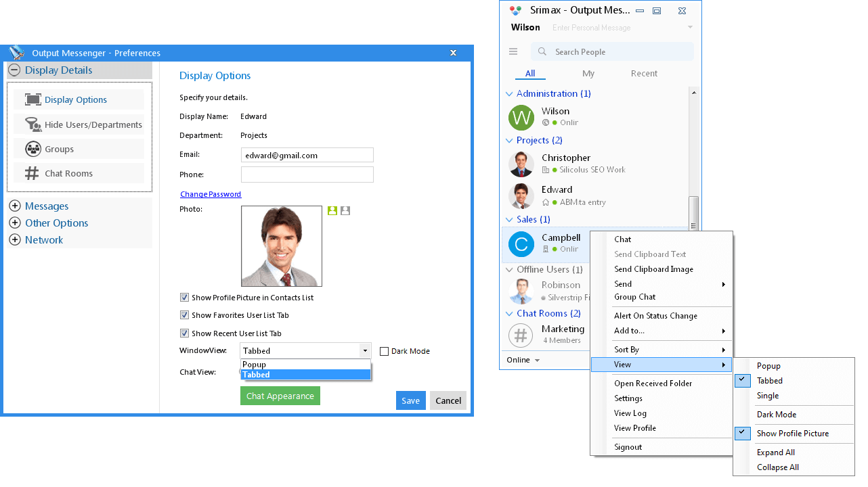
Task: Switch to the Recent tab
Action: 644,74
